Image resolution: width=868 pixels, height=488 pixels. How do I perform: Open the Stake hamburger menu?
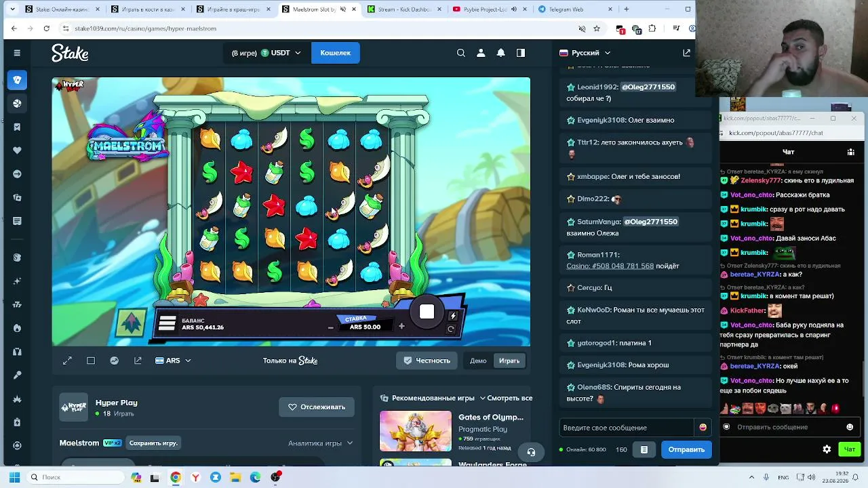[17, 53]
